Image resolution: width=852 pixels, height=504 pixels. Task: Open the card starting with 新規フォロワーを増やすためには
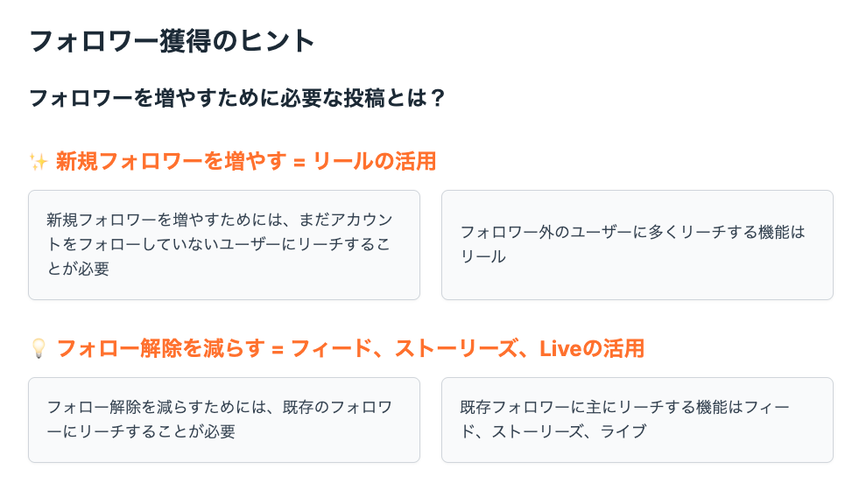[224, 245]
